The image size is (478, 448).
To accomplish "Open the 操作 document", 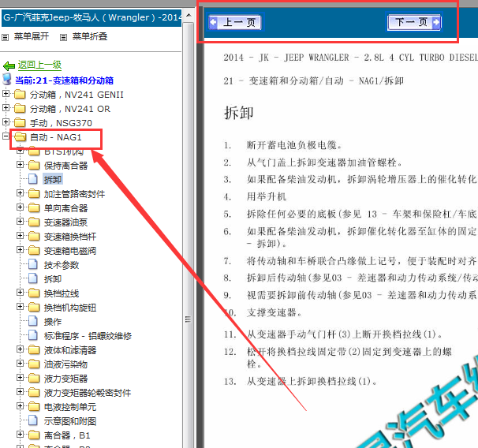I will [x=53, y=322].
